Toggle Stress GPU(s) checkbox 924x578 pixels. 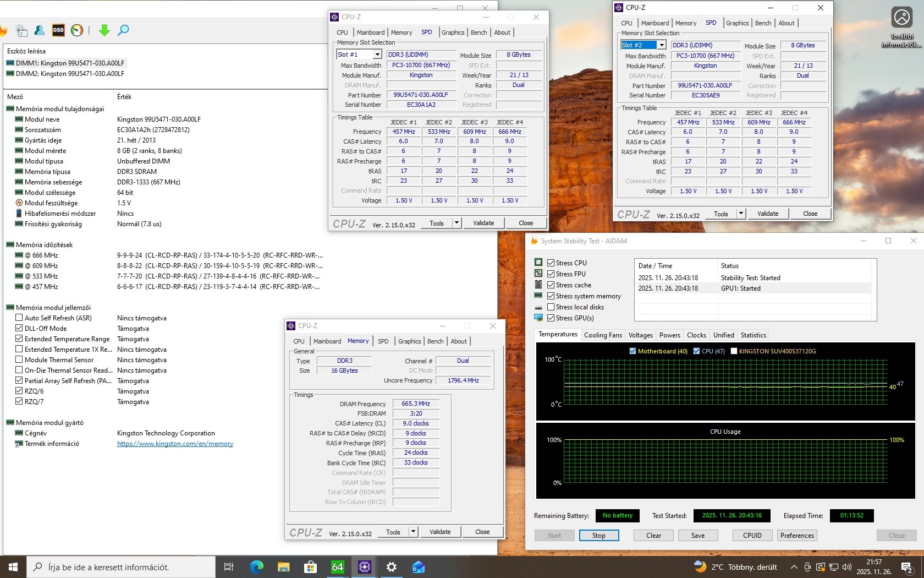(551, 318)
